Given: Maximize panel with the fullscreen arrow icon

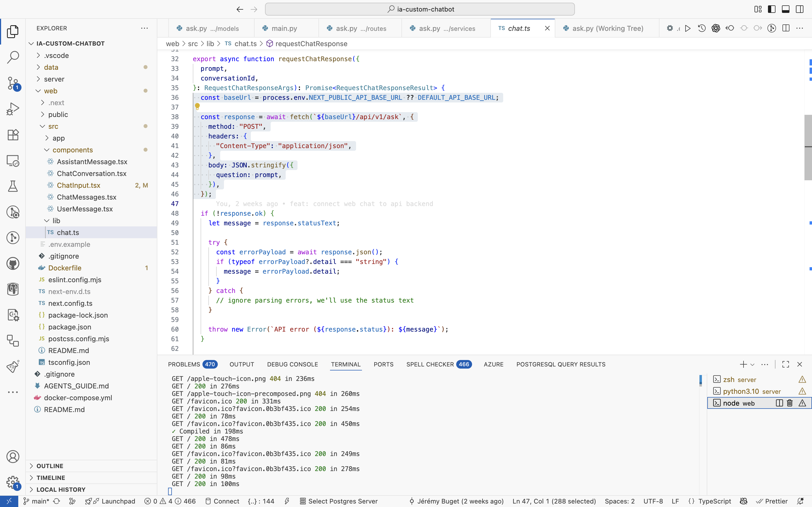Looking at the screenshot, I should 785,364.
